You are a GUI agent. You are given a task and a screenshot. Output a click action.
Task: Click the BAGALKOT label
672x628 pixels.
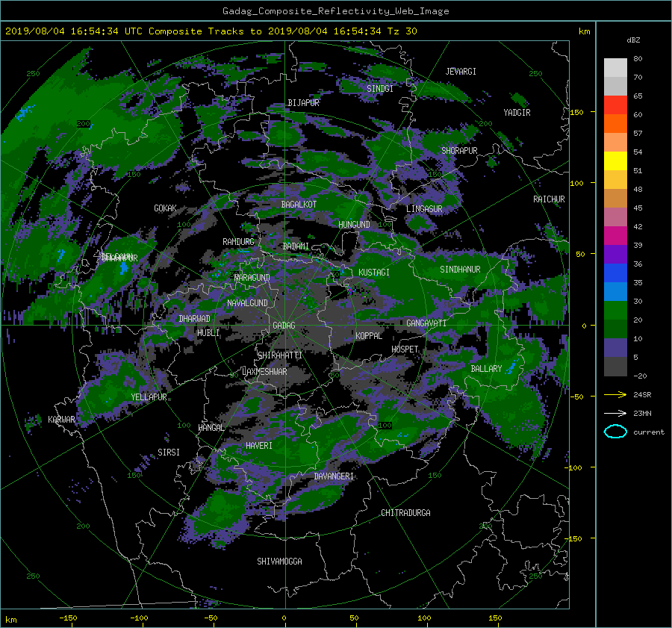click(x=299, y=205)
